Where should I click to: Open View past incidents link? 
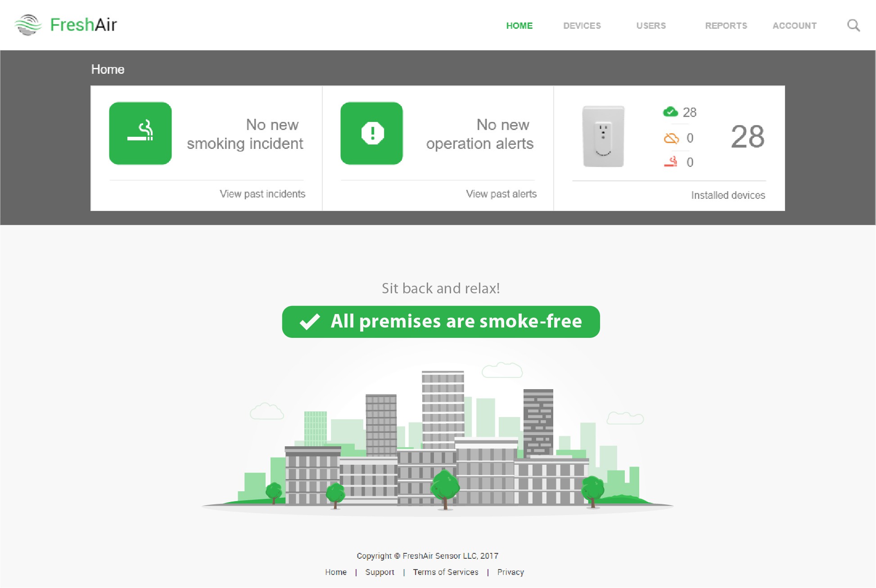(262, 194)
